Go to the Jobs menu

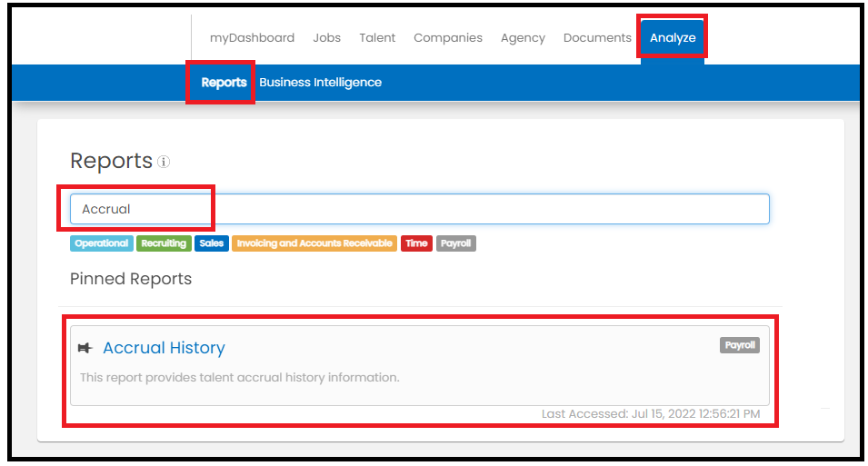pos(326,37)
